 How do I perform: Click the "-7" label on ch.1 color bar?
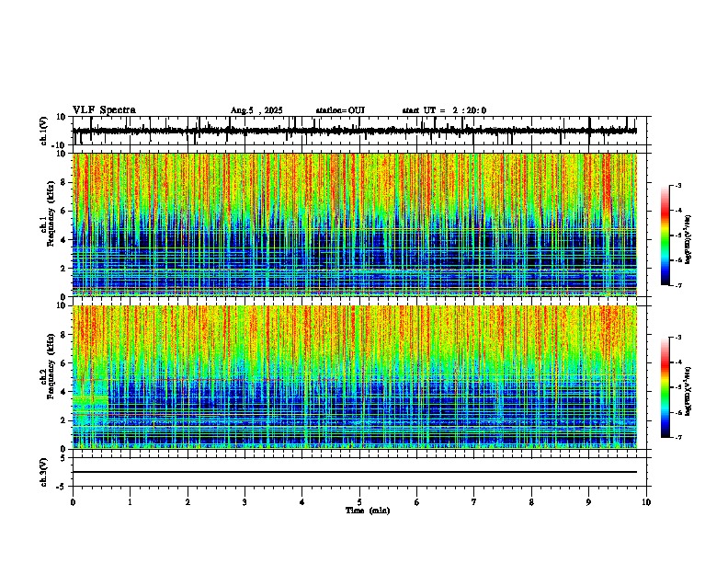[678, 285]
